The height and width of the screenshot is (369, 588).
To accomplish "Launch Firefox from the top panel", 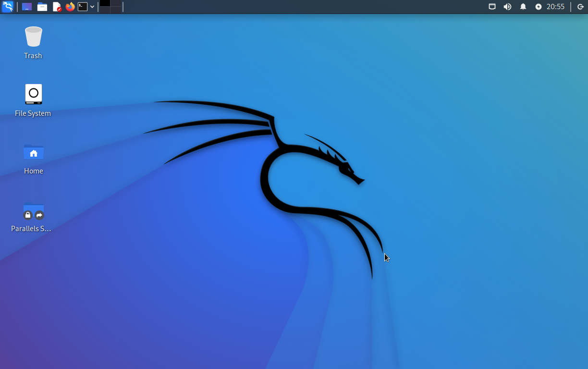I will point(70,7).
